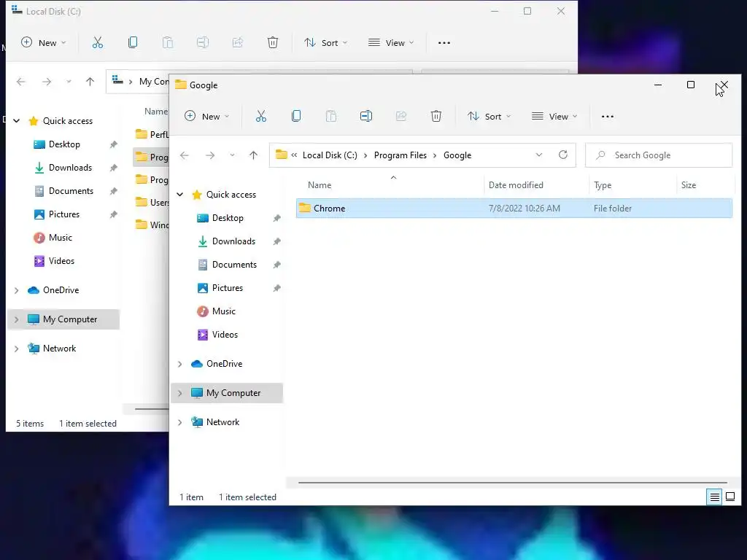Collapse Quick access in Local Disk sidebar
The image size is (747, 560).
[17, 121]
